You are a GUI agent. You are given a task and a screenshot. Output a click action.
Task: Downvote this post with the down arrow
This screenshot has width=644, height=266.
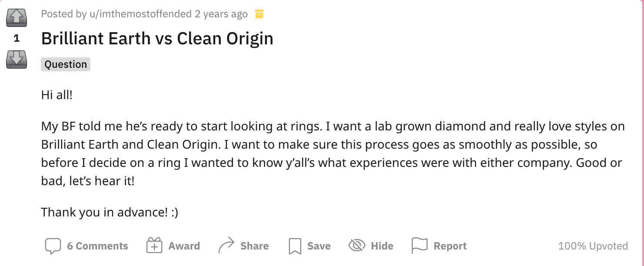coord(17,59)
